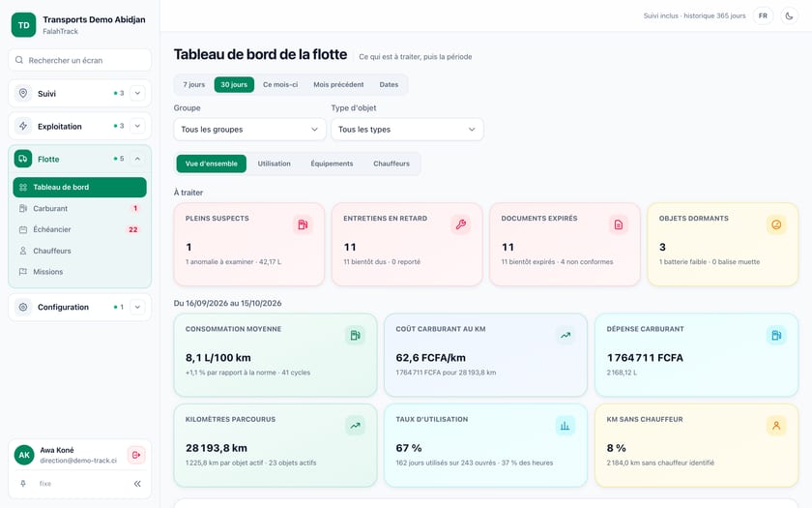Image resolution: width=812 pixels, height=508 pixels.
Task: Click the search magnifier icon
Action: [x=19, y=60]
